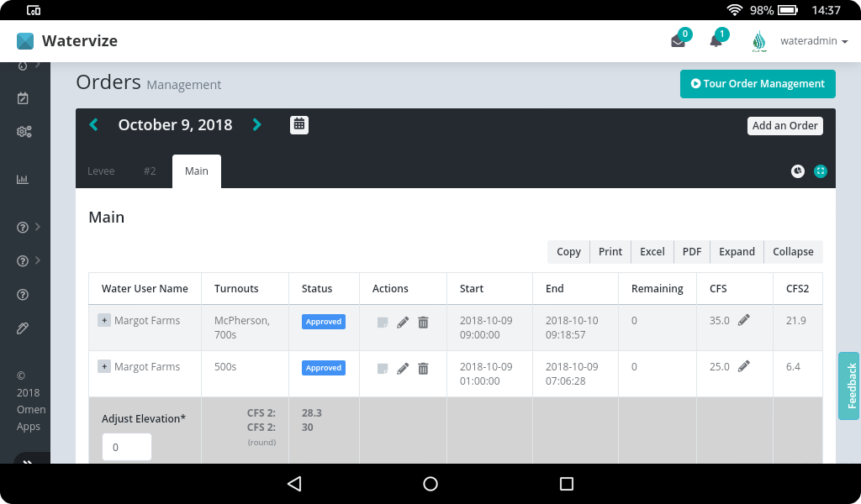Open note for McPherson, 700s order
The width and height of the screenshot is (861, 504).
coord(383,323)
